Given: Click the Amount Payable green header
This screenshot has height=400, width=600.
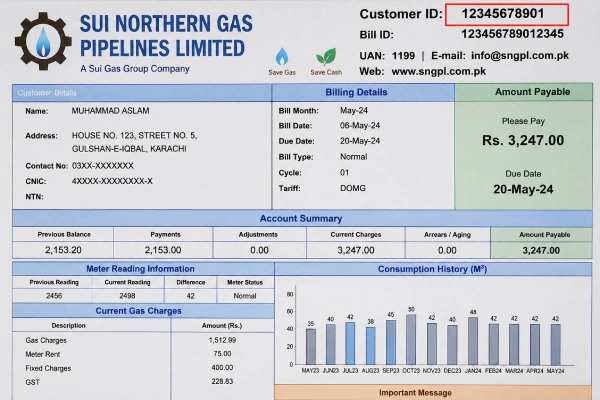Looking at the screenshot, I should click(532, 92).
